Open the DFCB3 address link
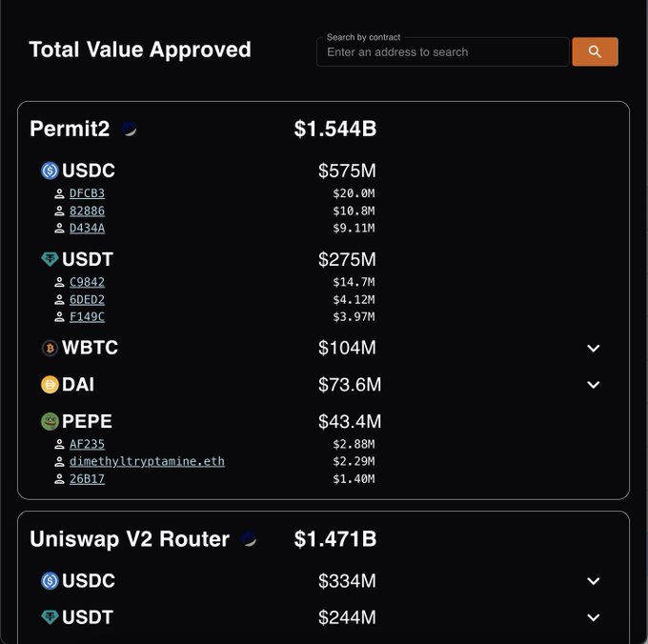Viewport: 648px width, 644px height. click(87, 193)
